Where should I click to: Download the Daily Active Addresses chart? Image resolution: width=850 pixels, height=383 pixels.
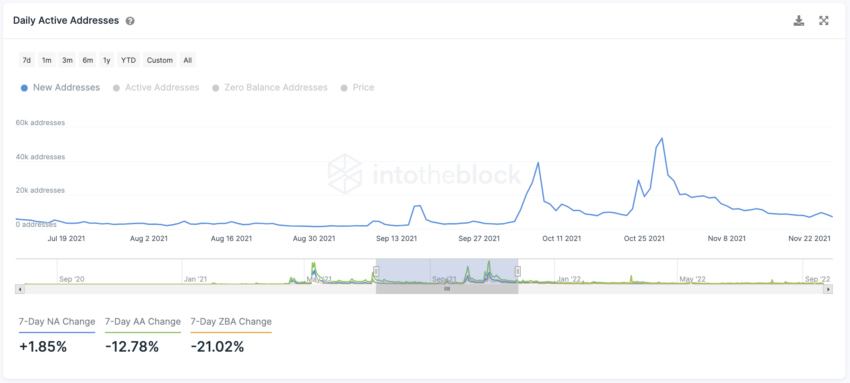[x=799, y=21]
